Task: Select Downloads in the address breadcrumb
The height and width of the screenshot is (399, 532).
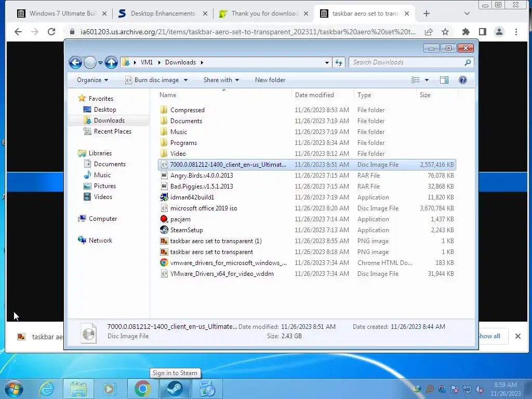Action: [180, 62]
